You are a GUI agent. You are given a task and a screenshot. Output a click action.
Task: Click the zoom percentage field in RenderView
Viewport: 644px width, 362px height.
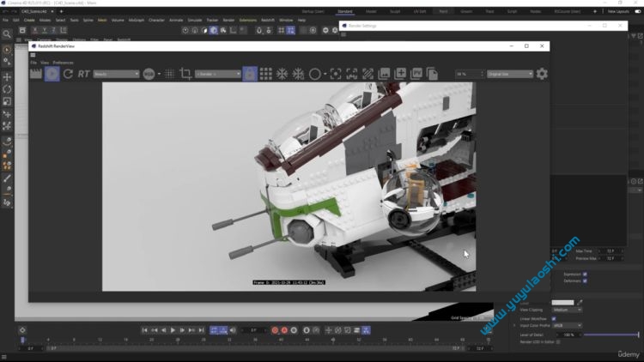click(470, 74)
